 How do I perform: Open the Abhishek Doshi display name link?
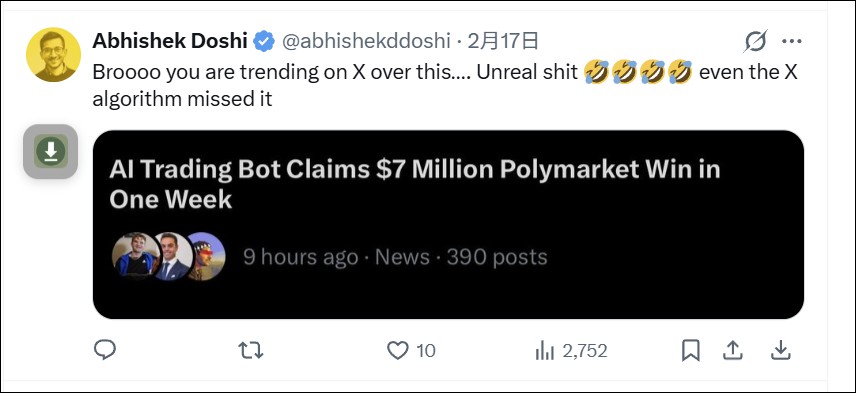click(x=170, y=41)
